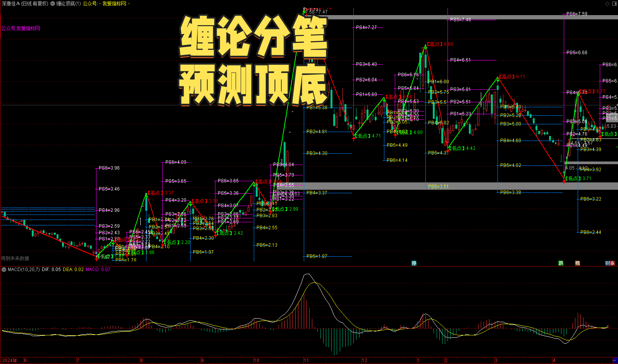Click the green 跌 event marker
Image resolution: width=618 pixels, height=364 pixels.
561,263
